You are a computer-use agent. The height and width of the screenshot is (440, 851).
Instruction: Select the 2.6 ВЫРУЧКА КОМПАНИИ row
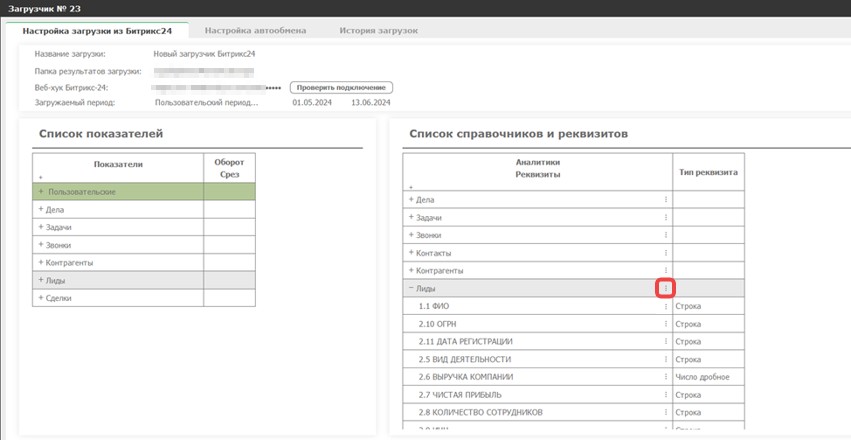click(x=537, y=377)
